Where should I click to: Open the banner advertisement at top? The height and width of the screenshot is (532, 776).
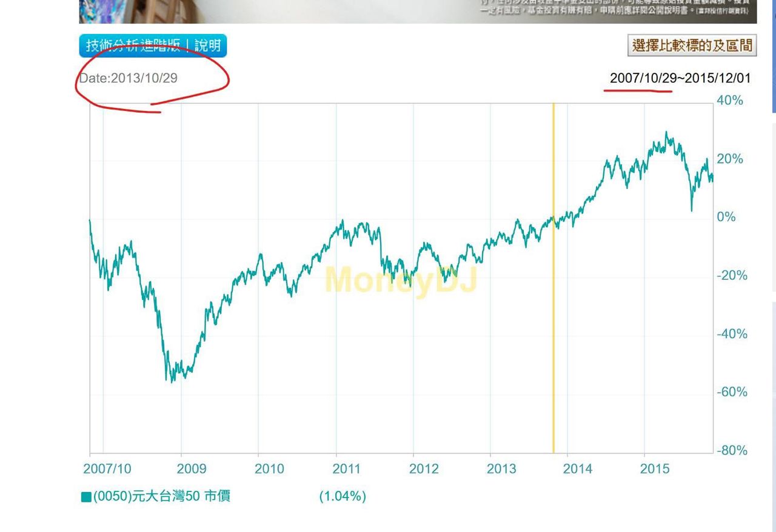tap(418, 11)
